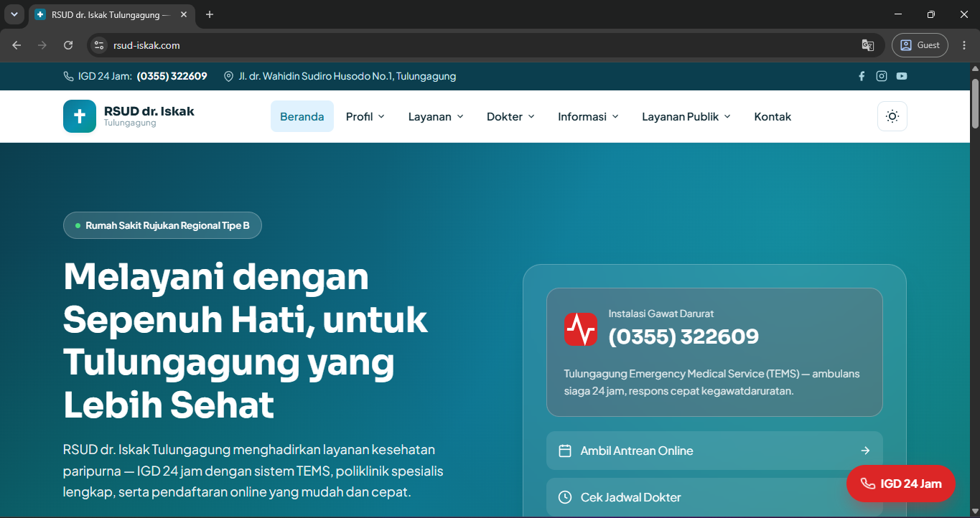Click the page vertical scrollbar thumb
Image resolution: width=980 pixels, height=518 pixels.
point(975,103)
